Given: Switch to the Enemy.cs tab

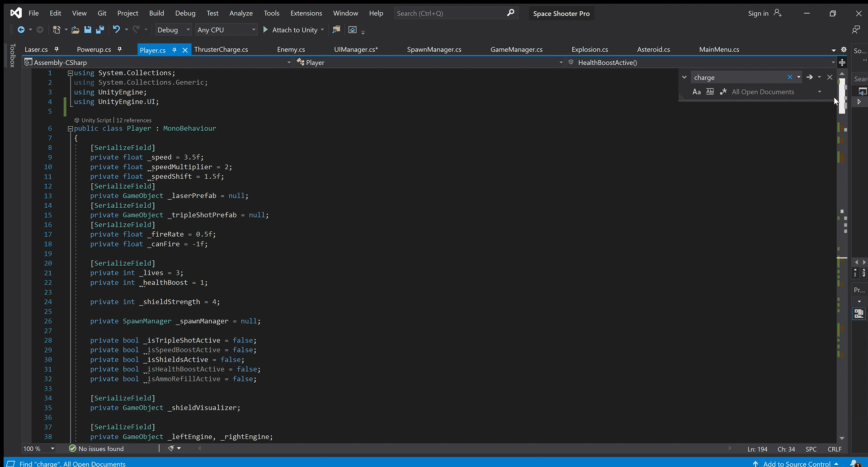Looking at the screenshot, I should pos(291,50).
